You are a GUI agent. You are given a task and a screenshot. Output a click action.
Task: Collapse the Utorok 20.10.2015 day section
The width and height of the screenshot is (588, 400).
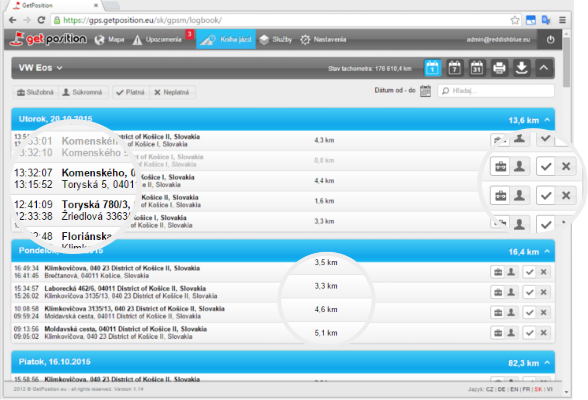[x=547, y=120]
